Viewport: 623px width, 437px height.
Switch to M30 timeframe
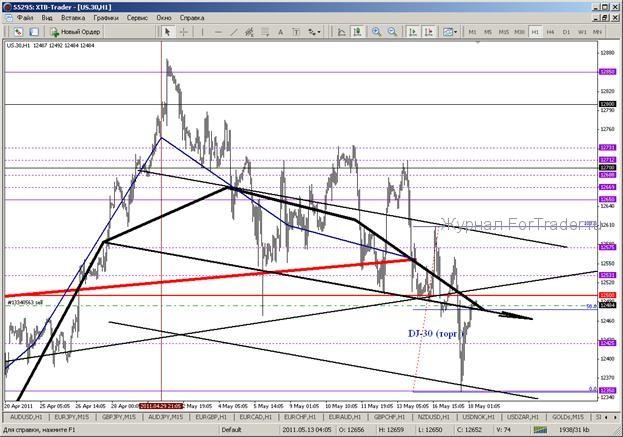pos(519,32)
